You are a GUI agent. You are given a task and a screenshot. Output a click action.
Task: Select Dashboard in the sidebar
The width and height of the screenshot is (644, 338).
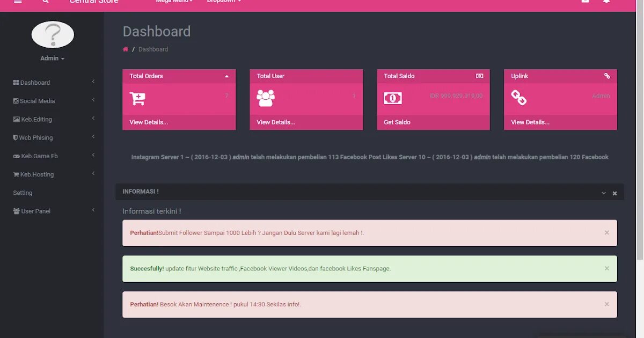pyautogui.click(x=35, y=83)
